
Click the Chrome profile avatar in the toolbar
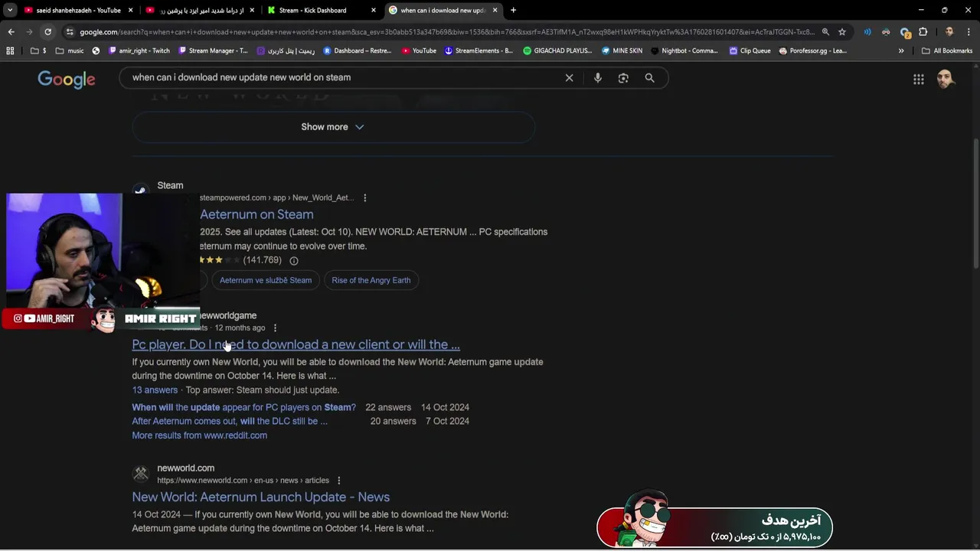pos(949,32)
